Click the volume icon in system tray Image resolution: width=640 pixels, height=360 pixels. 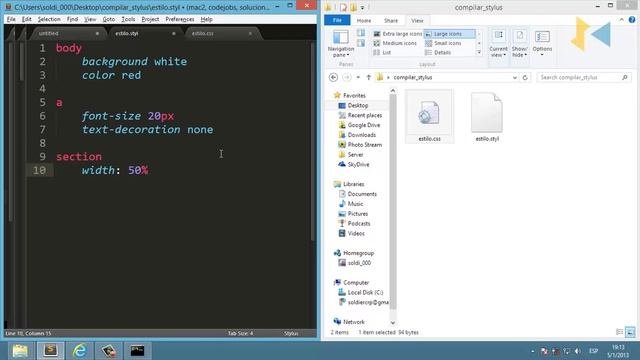point(578,351)
